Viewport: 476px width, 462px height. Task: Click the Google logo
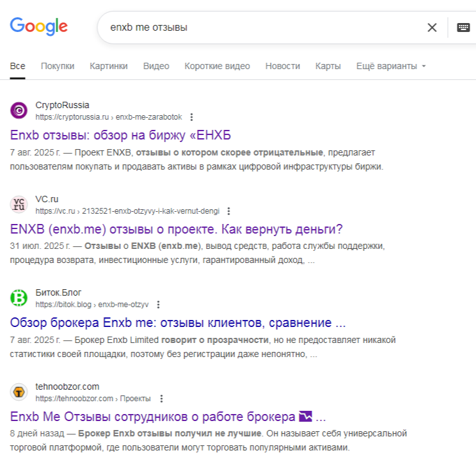pyautogui.click(x=38, y=27)
